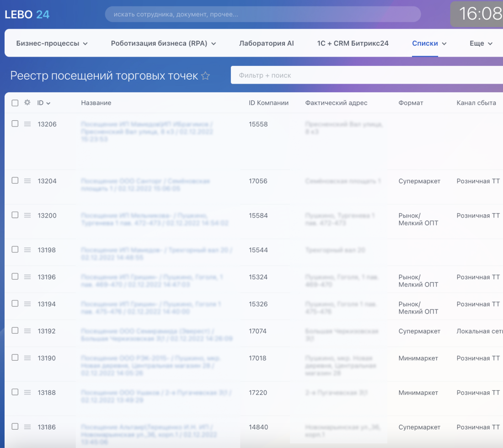
Task: Expand the Роботизация бизнеса (RPA) menu
Action: tap(163, 43)
